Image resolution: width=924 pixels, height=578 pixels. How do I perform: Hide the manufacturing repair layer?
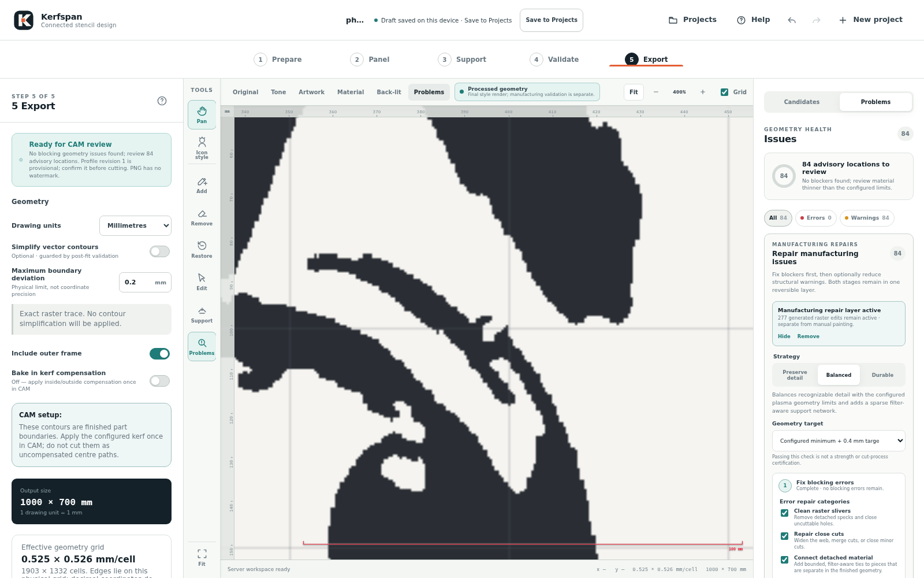pos(784,336)
